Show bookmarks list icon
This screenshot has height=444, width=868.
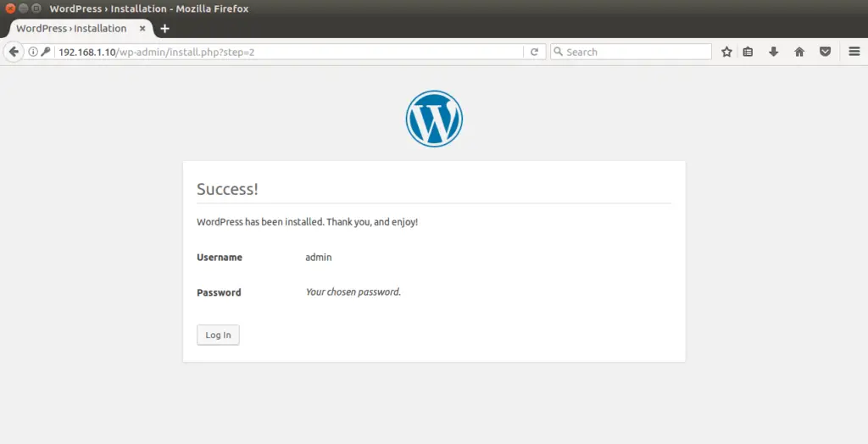pos(748,52)
